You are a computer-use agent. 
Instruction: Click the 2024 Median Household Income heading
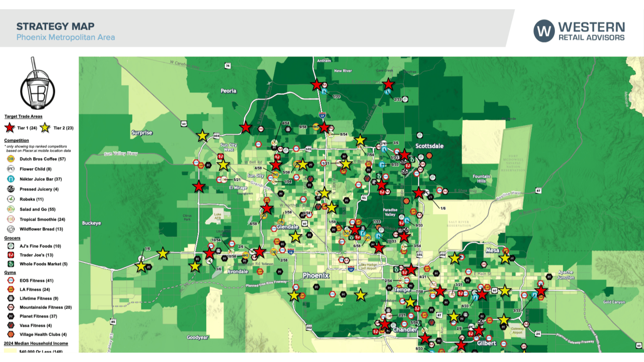click(36, 344)
